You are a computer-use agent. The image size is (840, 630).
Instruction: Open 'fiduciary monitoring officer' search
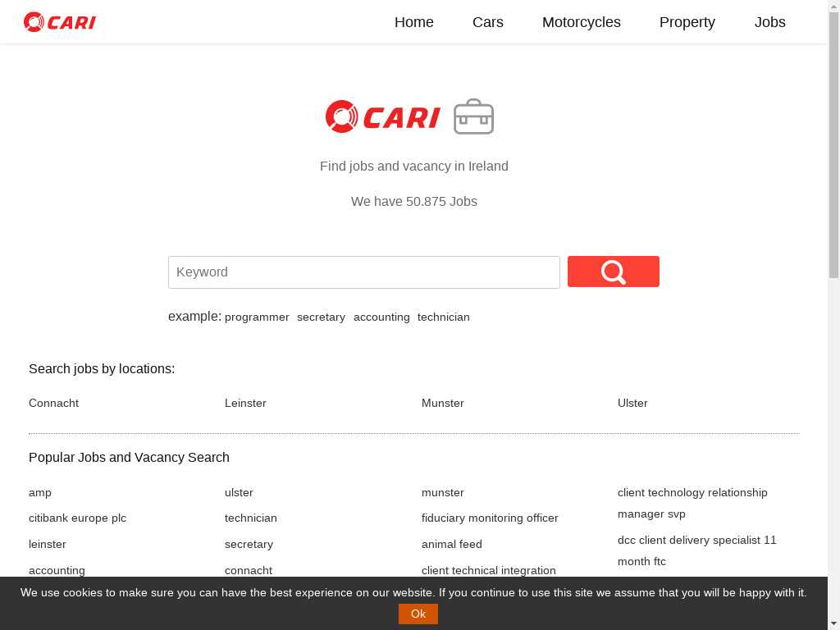(490, 518)
